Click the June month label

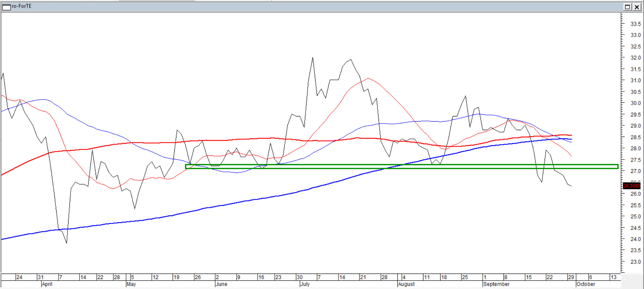tap(221, 284)
